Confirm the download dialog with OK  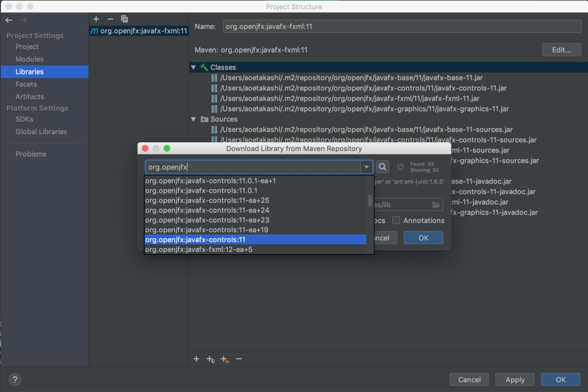pyautogui.click(x=423, y=238)
